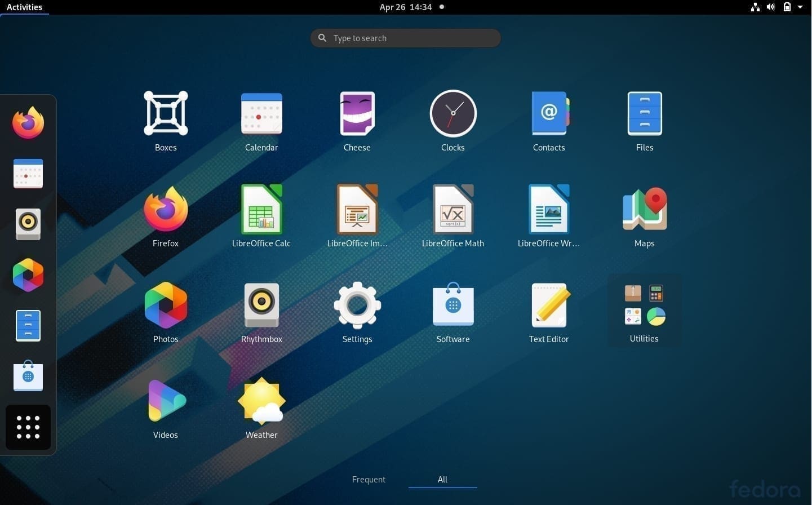Screen dimensions: 812x505
Task: Click the battery status icon
Action: [787, 7]
